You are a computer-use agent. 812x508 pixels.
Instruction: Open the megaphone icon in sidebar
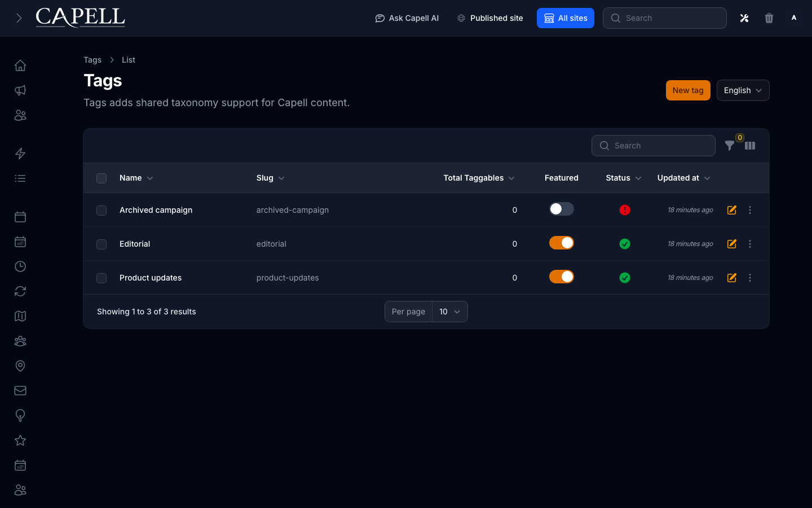pyautogui.click(x=20, y=90)
